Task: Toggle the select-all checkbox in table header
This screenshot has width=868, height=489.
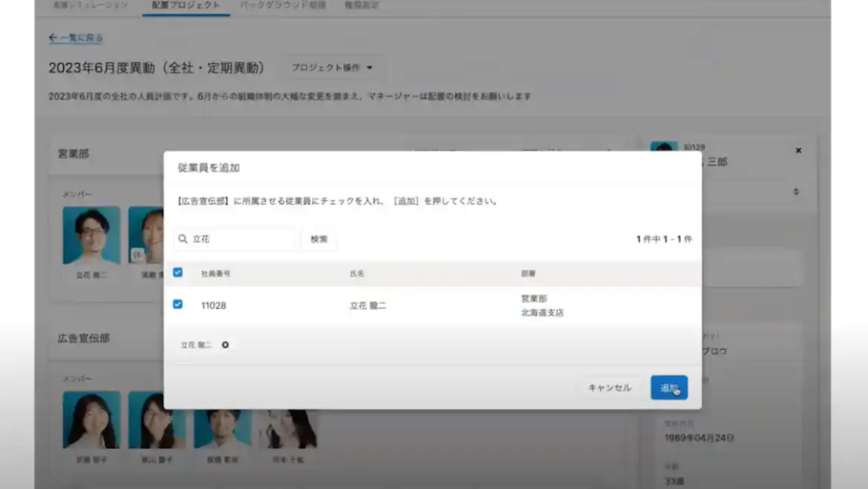Action: pos(177,273)
